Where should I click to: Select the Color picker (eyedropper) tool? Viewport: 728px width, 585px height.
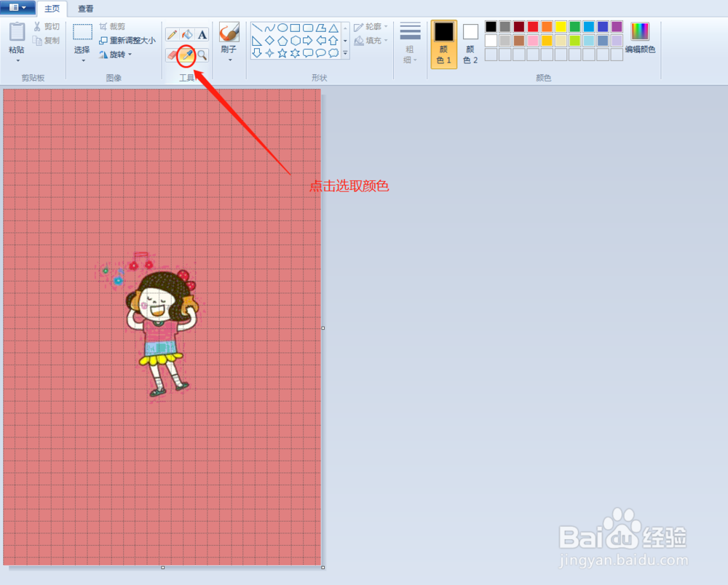pyautogui.click(x=186, y=55)
